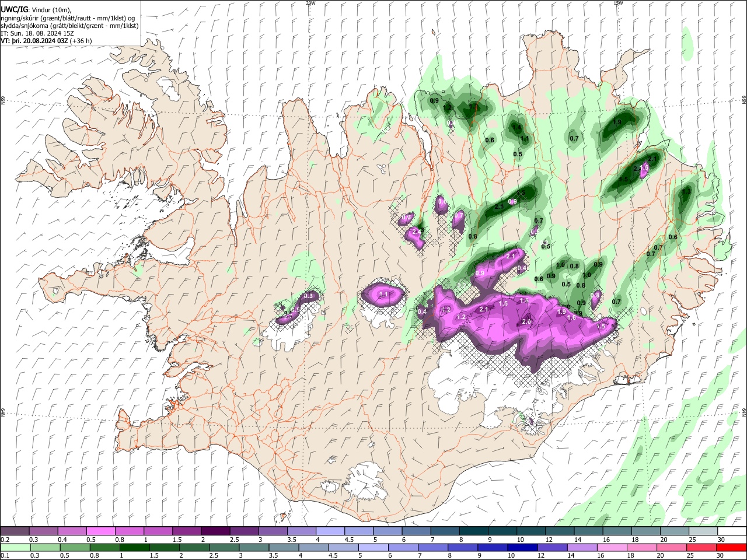Click the 'UWC/IG: Vindur (10m)' title line

click(36, 9)
